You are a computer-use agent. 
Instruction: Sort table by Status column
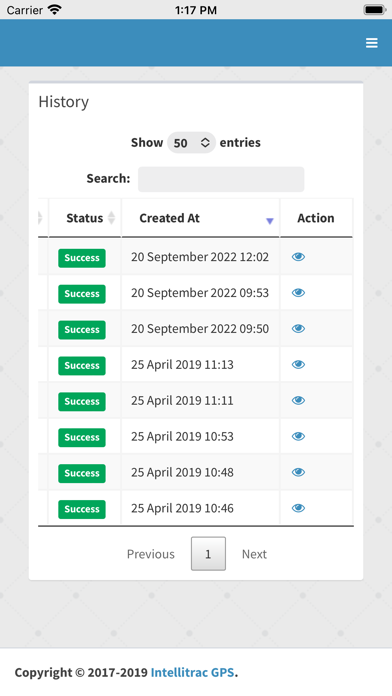click(85, 218)
